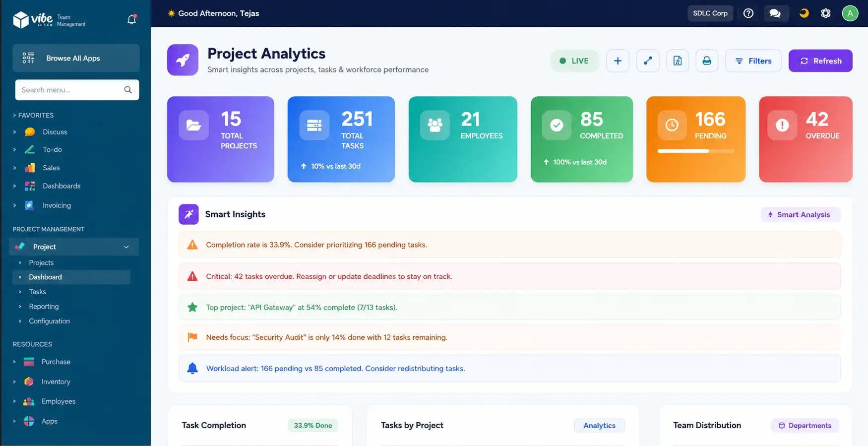The width and height of the screenshot is (868, 446).
Task: Click the Refresh button
Action: click(820, 61)
